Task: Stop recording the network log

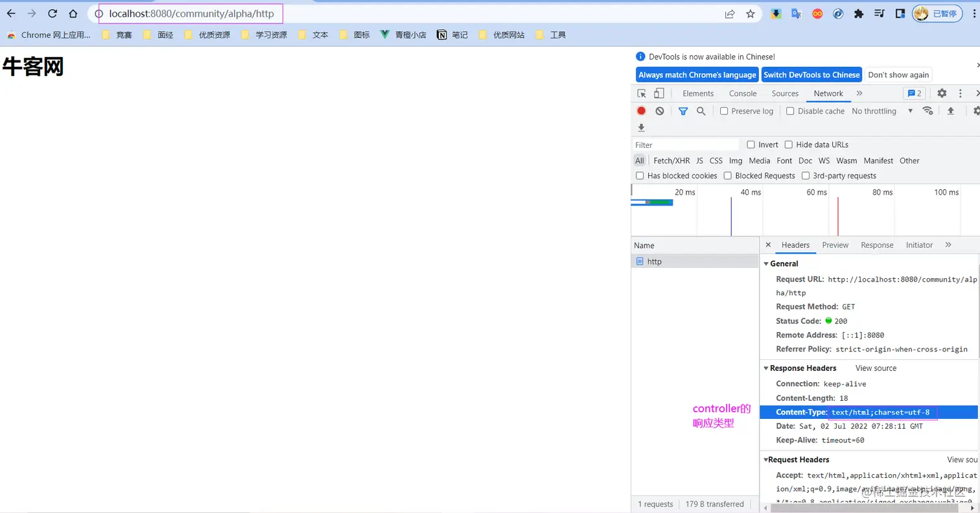Action: 641,111
